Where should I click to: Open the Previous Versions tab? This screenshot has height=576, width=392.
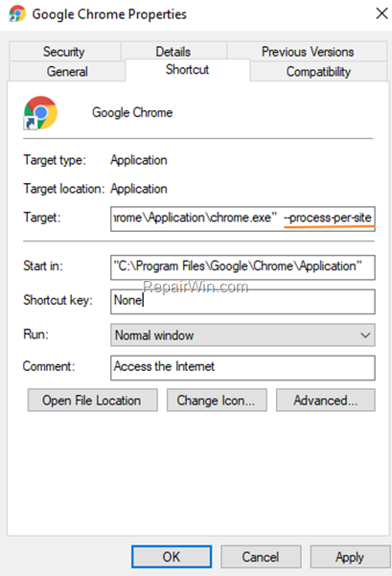tap(307, 52)
